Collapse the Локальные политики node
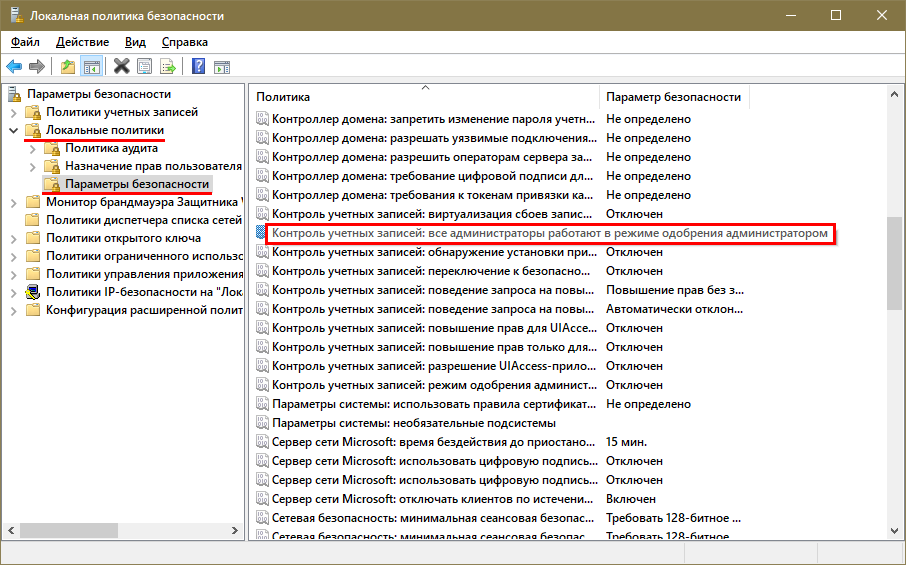 click(x=13, y=131)
